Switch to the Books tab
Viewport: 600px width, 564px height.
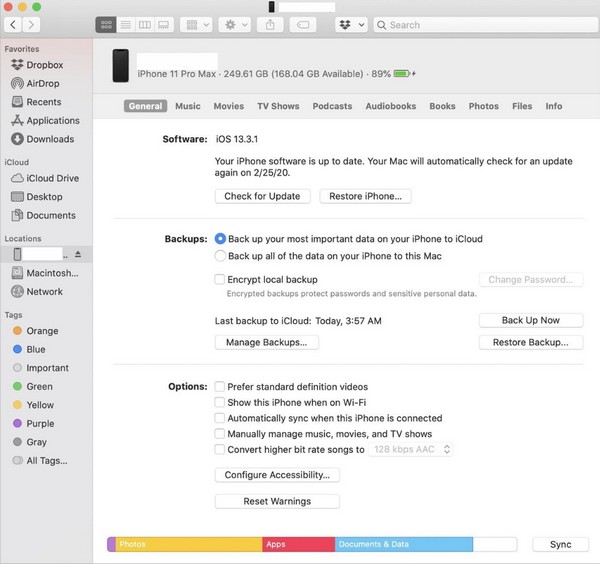(x=442, y=106)
